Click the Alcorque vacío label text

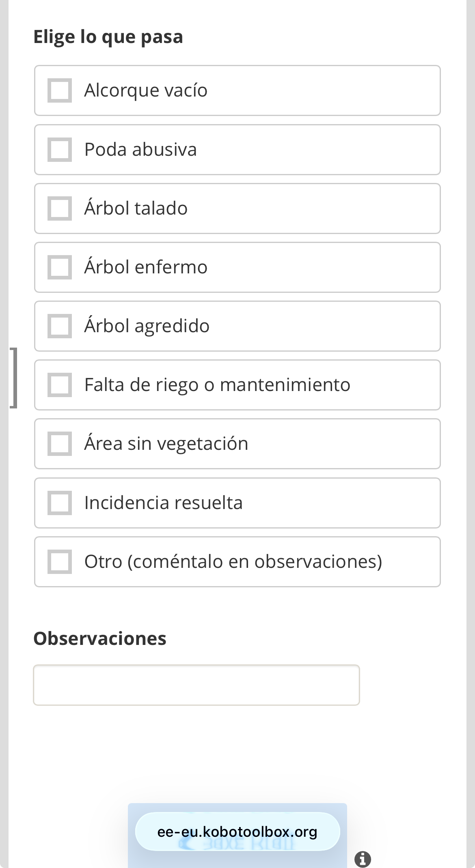146,90
